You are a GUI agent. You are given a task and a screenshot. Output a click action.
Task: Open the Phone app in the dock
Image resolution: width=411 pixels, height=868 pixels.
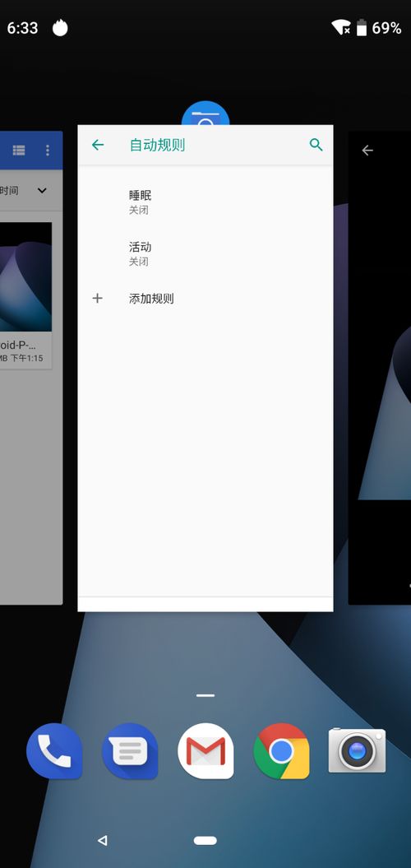54,750
